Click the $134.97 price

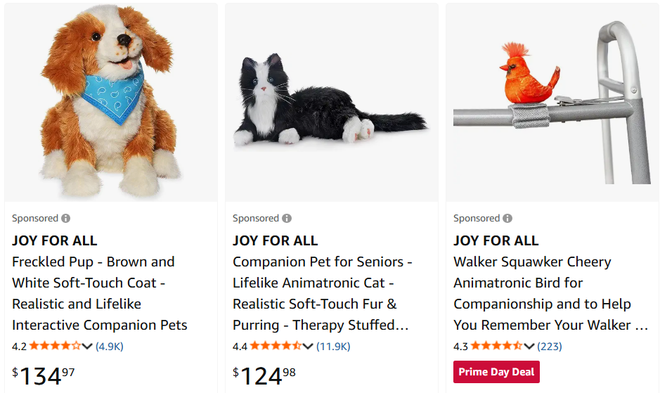pyautogui.click(x=43, y=376)
